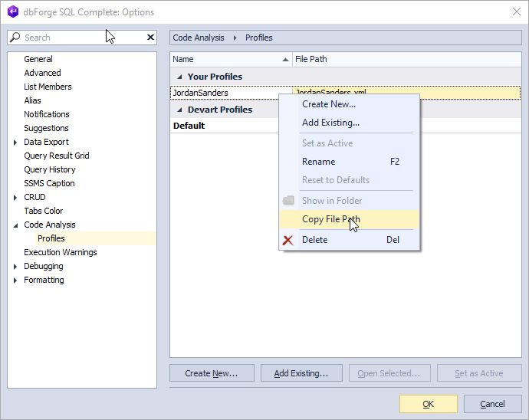Image resolution: width=529 pixels, height=420 pixels.
Task: Click Profiles in the breadcrumb
Action: (x=259, y=38)
